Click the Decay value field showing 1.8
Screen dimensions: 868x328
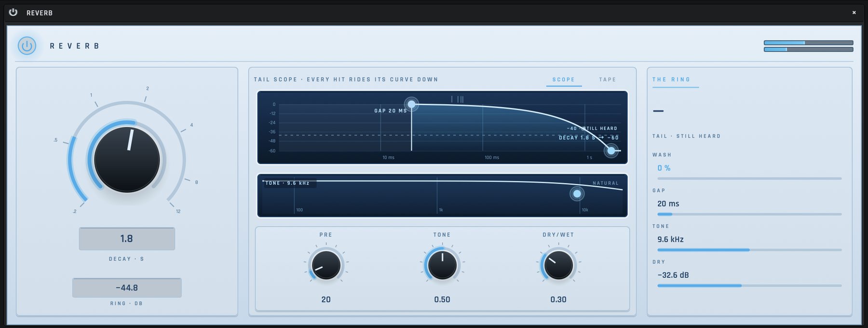(127, 239)
